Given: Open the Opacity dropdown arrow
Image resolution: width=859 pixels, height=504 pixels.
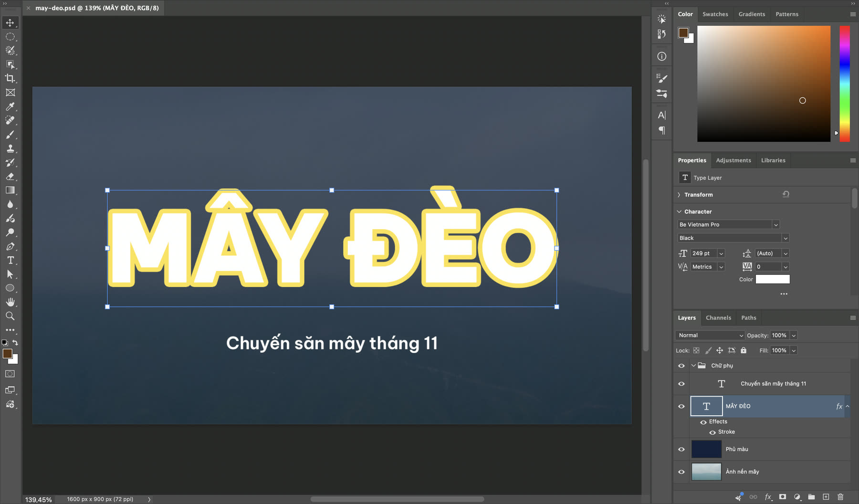Looking at the screenshot, I should 794,336.
